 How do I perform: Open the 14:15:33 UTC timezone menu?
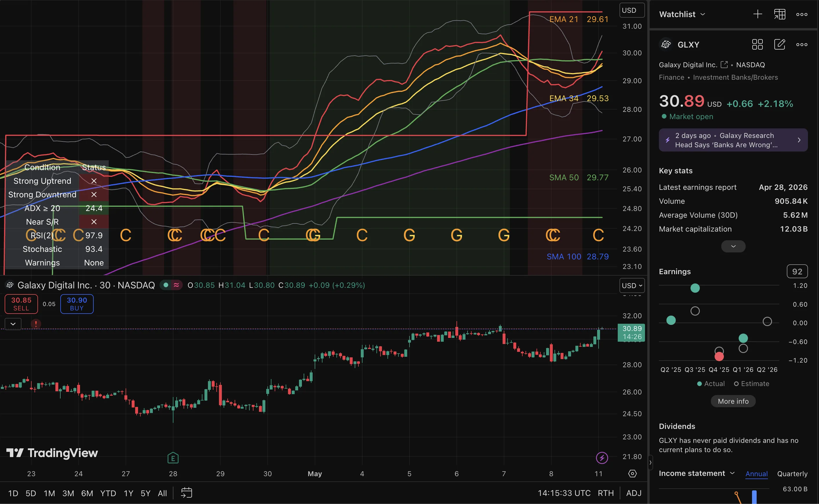[564, 493]
